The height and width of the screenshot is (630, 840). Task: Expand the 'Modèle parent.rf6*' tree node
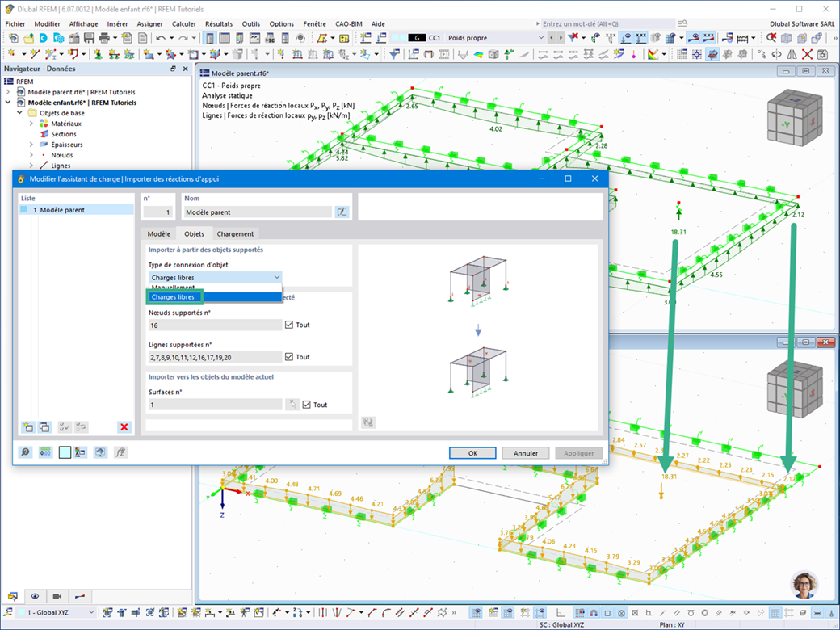coord(8,92)
